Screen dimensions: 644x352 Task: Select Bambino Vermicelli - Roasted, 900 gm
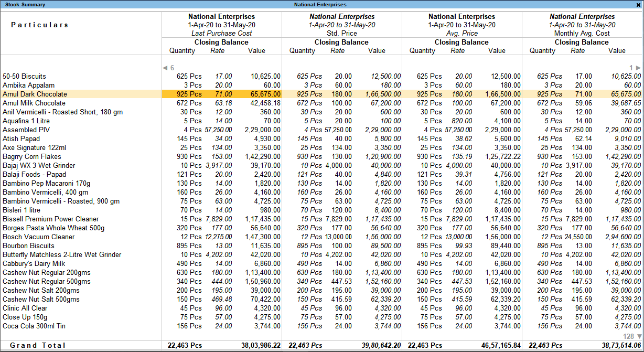pyautogui.click(x=61, y=201)
